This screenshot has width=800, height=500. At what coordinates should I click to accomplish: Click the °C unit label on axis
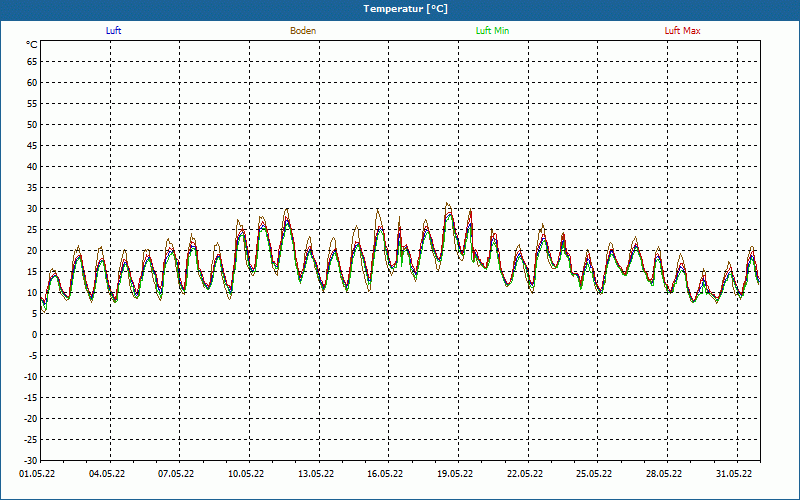pyautogui.click(x=32, y=45)
